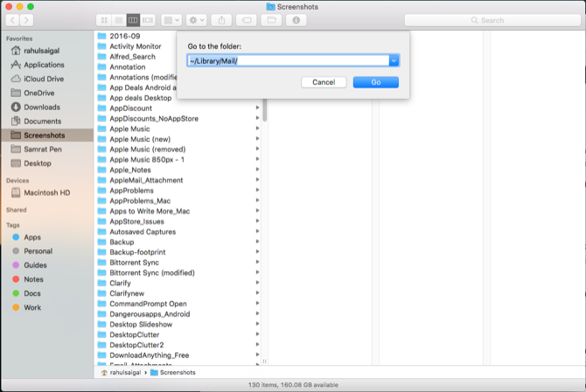
Task: Click the Get Info toolbar icon
Action: tap(296, 20)
